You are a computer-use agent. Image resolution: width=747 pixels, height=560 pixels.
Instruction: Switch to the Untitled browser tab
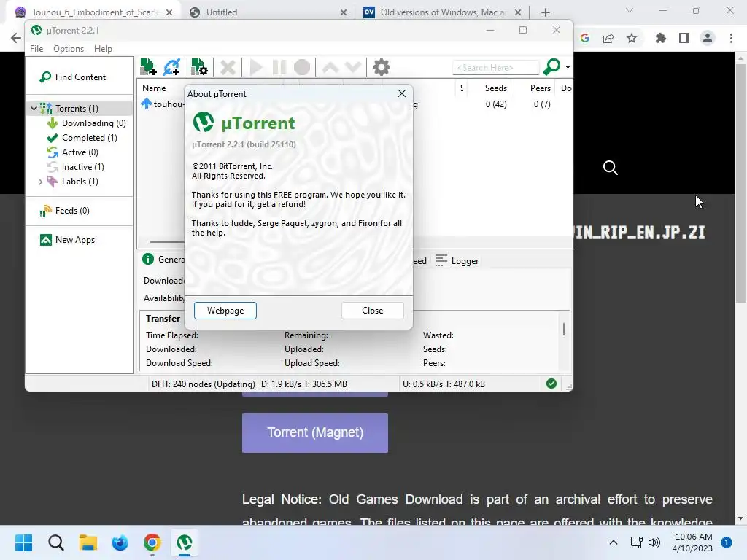(268, 12)
